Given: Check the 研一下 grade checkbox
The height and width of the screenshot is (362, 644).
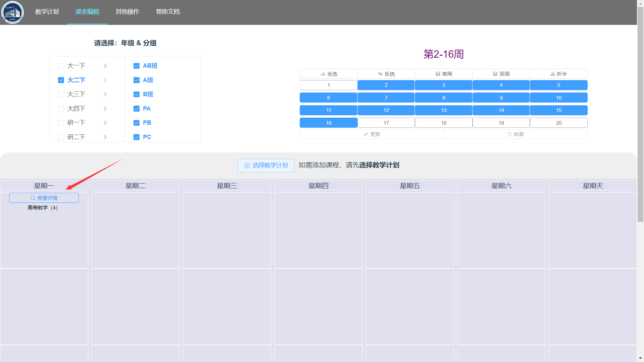Looking at the screenshot, I should 61,123.
